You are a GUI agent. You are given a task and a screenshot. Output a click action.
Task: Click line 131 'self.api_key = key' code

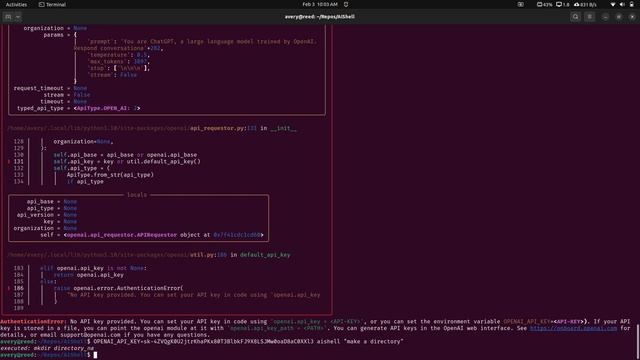click(x=127, y=162)
